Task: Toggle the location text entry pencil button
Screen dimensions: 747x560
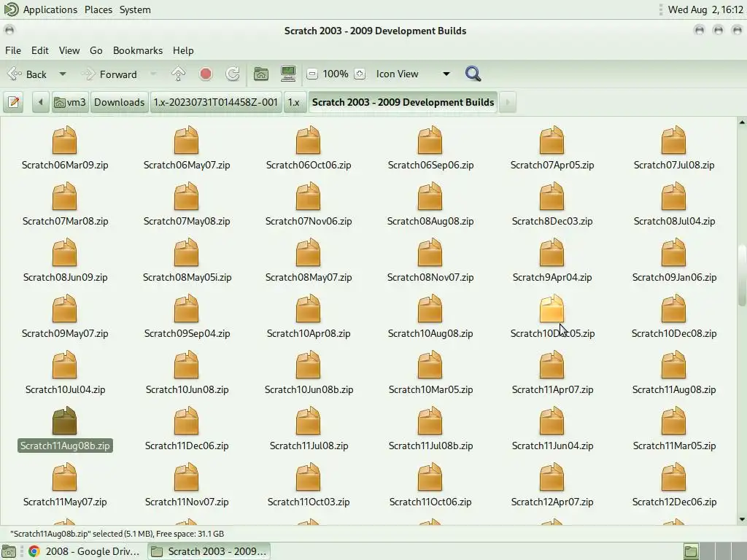Action: point(13,102)
